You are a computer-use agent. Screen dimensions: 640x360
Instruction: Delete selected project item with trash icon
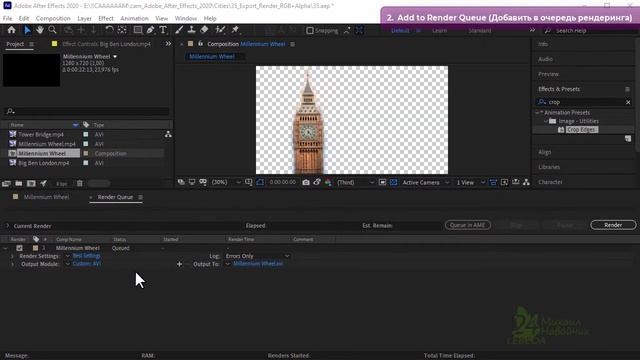point(80,184)
